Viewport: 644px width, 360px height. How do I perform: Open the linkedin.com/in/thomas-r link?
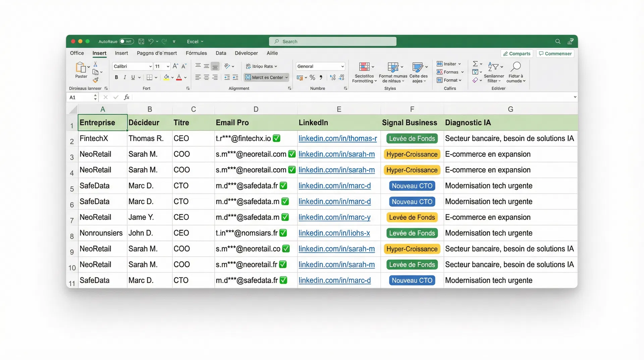(337, 138)
